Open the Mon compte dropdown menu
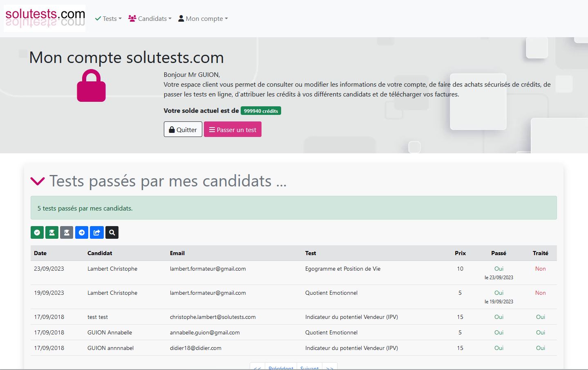Screen dimensions: 588x370 pyautogui.click(x=203, y=18)
